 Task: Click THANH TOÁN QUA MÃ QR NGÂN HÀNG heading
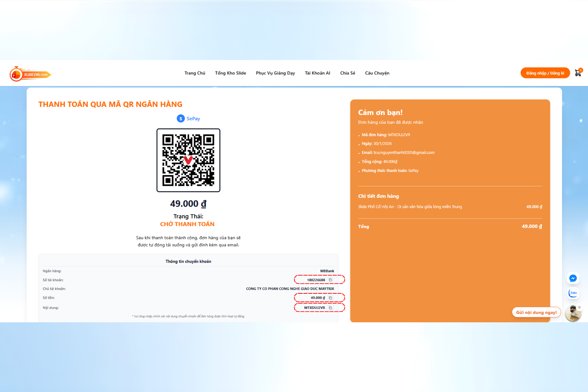110,104
